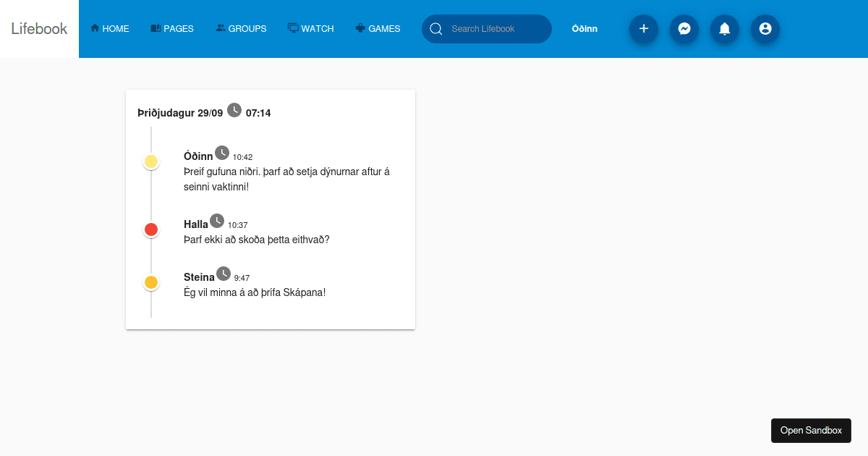Switch to the GAMES tab
This screenshot has width=868, height=456.
point(378,29)
